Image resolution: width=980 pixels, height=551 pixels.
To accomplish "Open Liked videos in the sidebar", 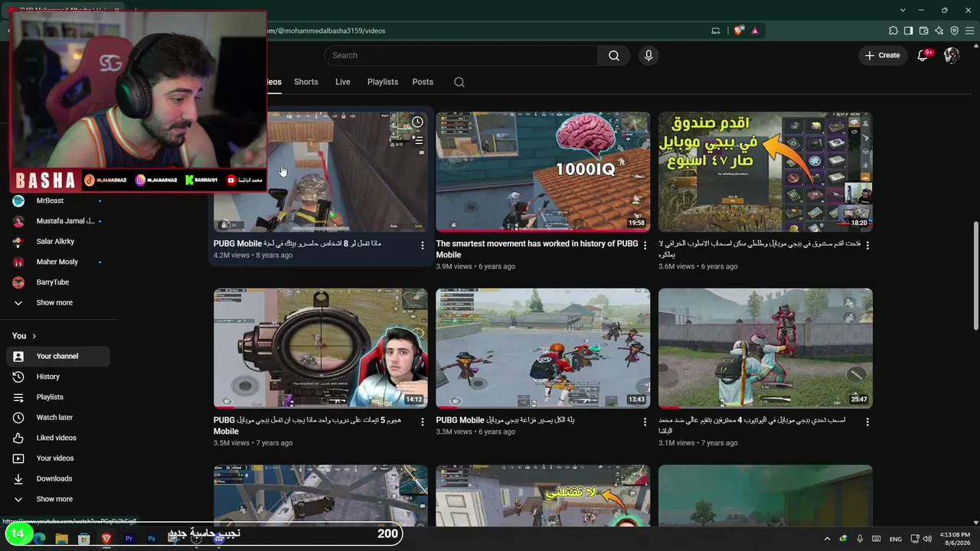I will [x=58, y=438].
